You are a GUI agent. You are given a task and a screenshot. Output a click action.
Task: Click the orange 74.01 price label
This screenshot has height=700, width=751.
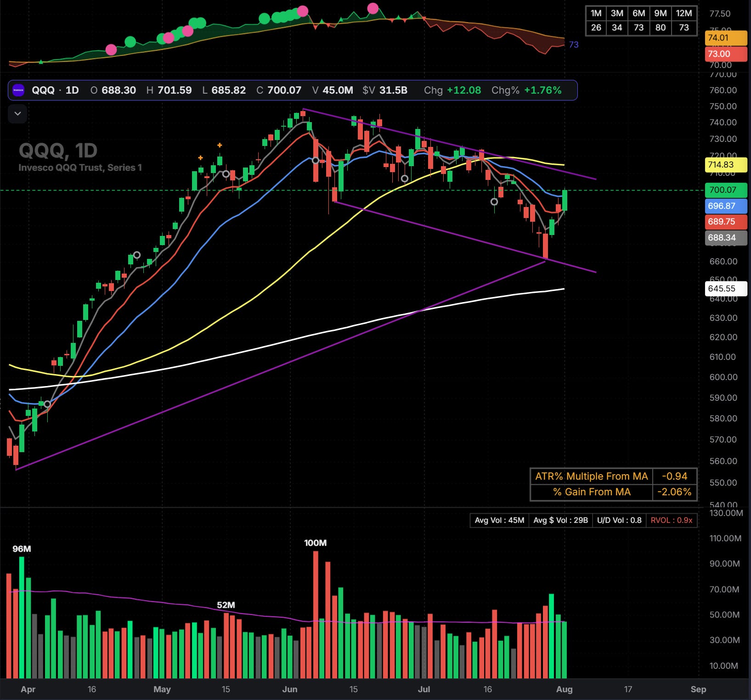tap(726, 38)
